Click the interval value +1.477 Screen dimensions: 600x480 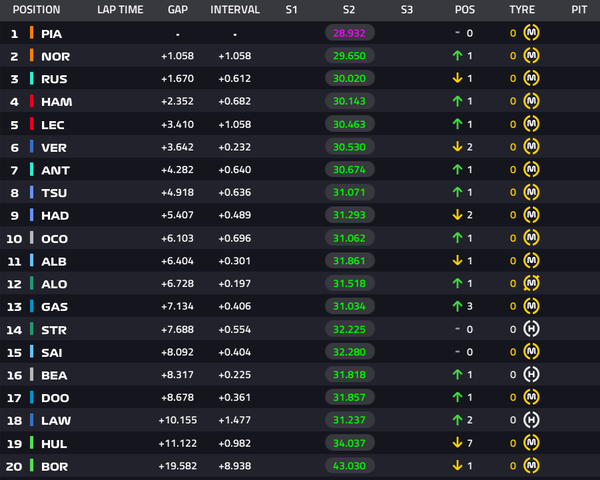point(235,420)
